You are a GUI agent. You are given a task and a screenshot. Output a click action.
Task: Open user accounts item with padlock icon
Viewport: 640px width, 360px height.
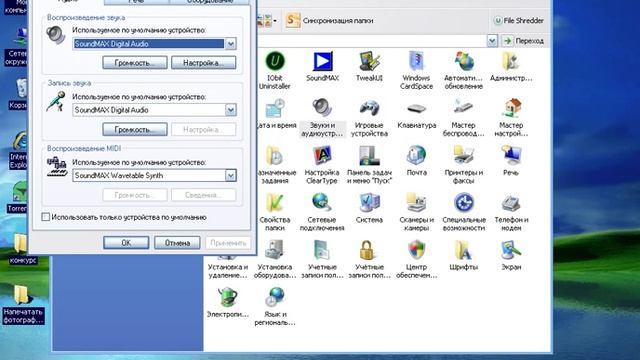pyautogui.click(x=369, y=260)
